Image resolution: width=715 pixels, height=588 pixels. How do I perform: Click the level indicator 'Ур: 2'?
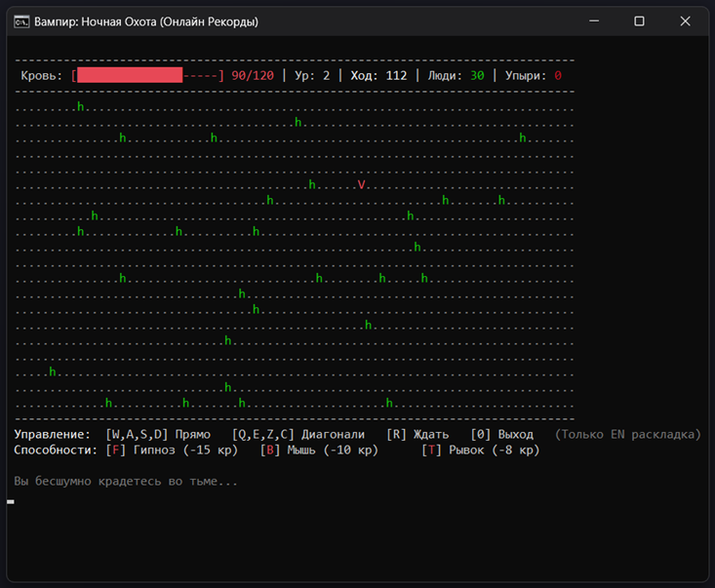pyautogui.click(x=312, y=76)
